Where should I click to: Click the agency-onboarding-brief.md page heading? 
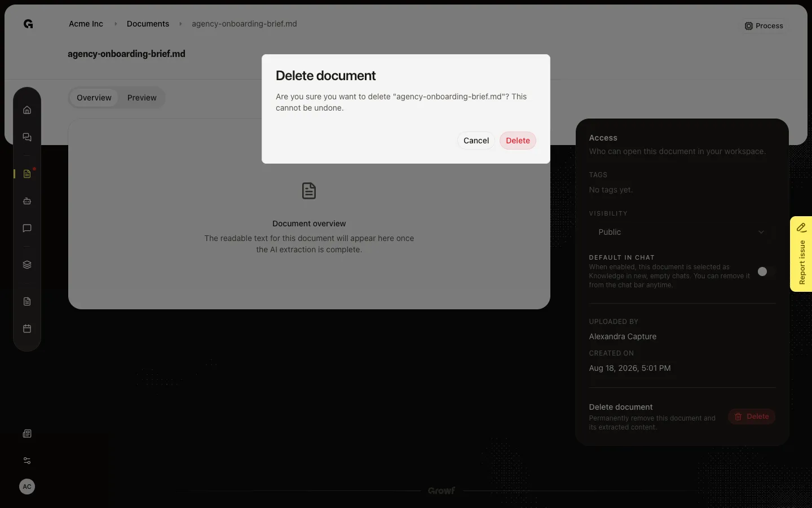126,54
